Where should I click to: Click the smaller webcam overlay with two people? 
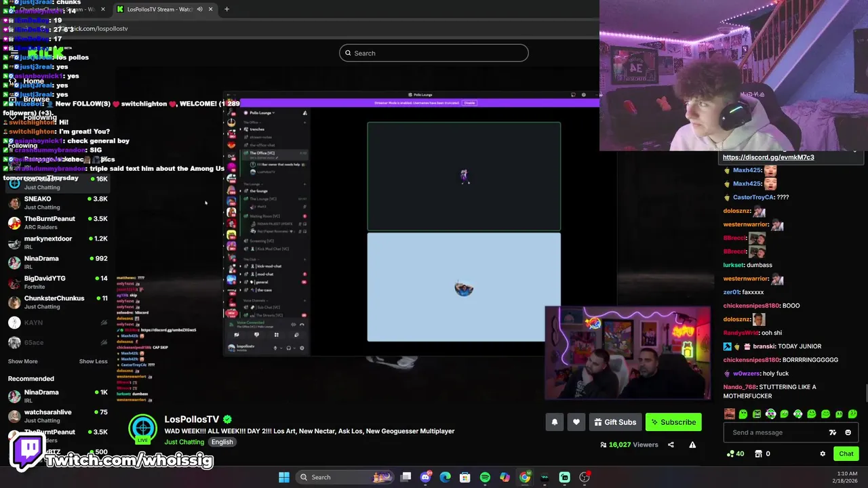627,353
